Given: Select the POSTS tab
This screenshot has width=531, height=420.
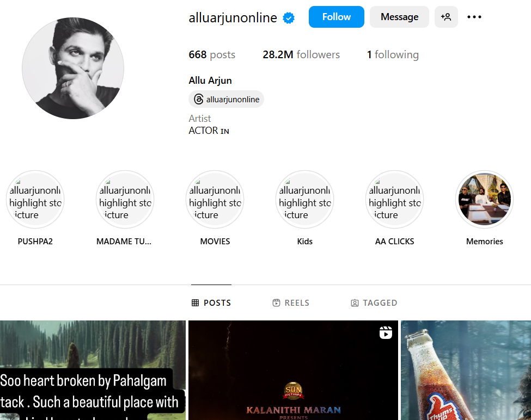Looking at the screenshot, I should (211, 302).
